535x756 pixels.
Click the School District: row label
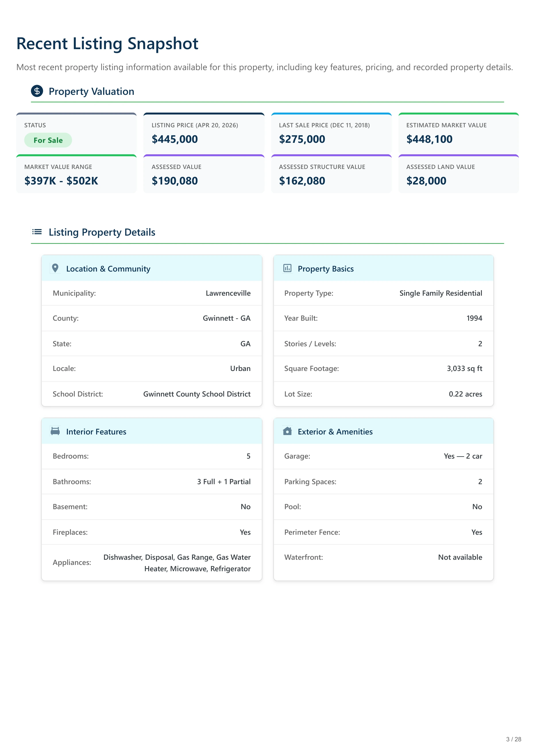[78, 394]
